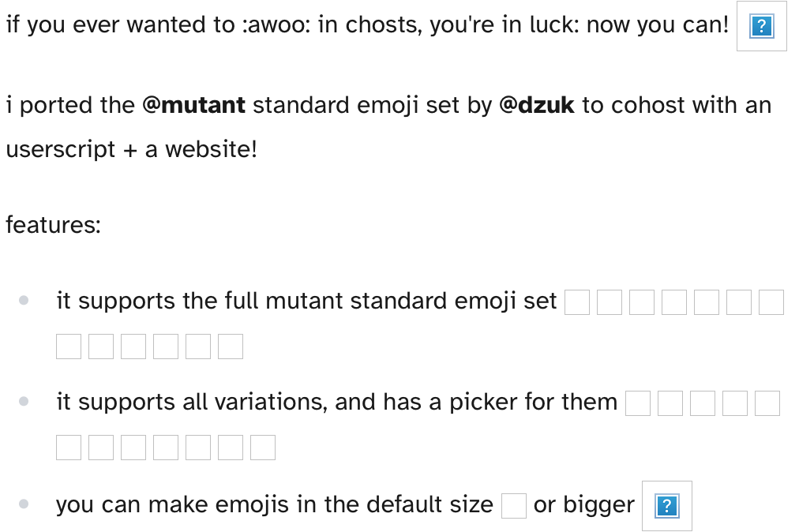The image size is (799, 532).
Task: Click the last emoji placeholder on the "emoji set" line
Action: (771, 302)
